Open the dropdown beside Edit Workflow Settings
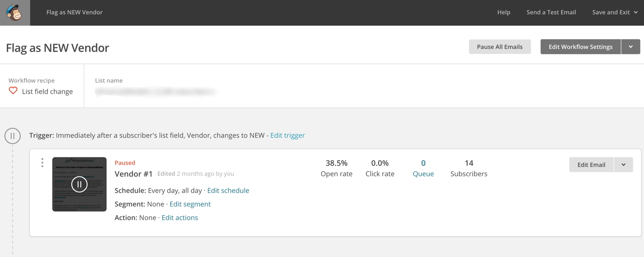The width and height of the screenshot is (644, 257). click(631, 47)
